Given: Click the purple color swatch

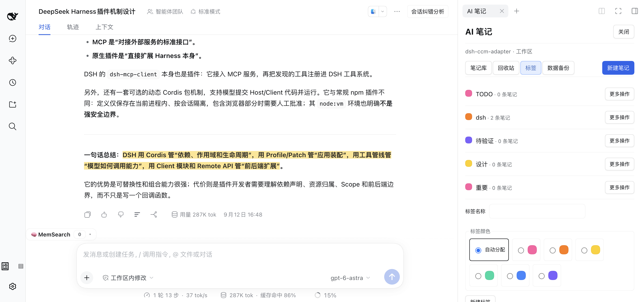Looking at the screenshot, I should click(552, 275).
